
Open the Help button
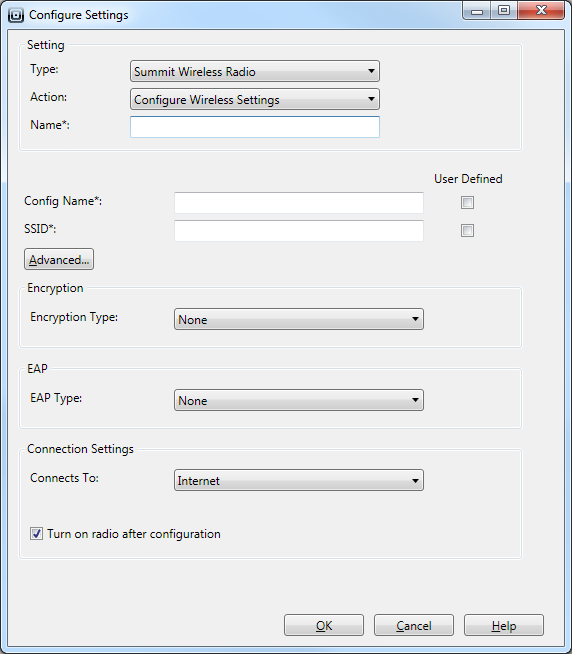tap(504, 625)
